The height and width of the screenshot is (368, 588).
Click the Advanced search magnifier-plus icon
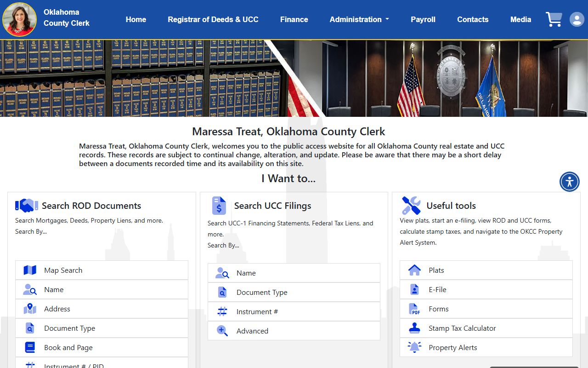tap(222, 331)
